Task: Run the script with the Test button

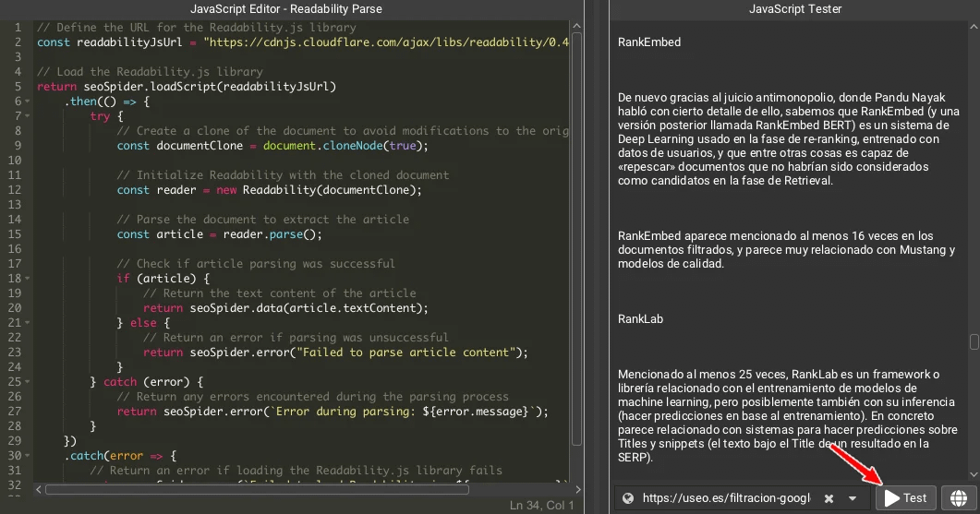Action: (x=905, y=497)
